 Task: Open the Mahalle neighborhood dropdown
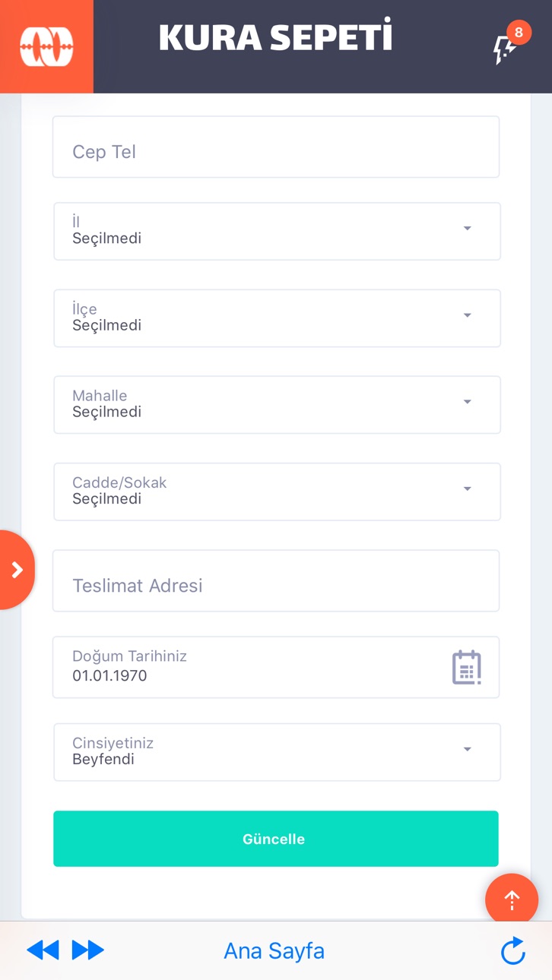click(x=277, y=405)
